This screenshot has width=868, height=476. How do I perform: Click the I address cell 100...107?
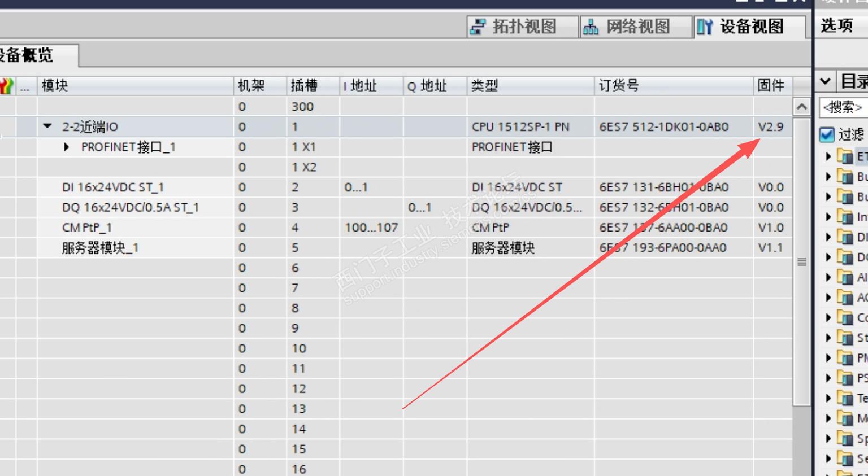point(371,228)
